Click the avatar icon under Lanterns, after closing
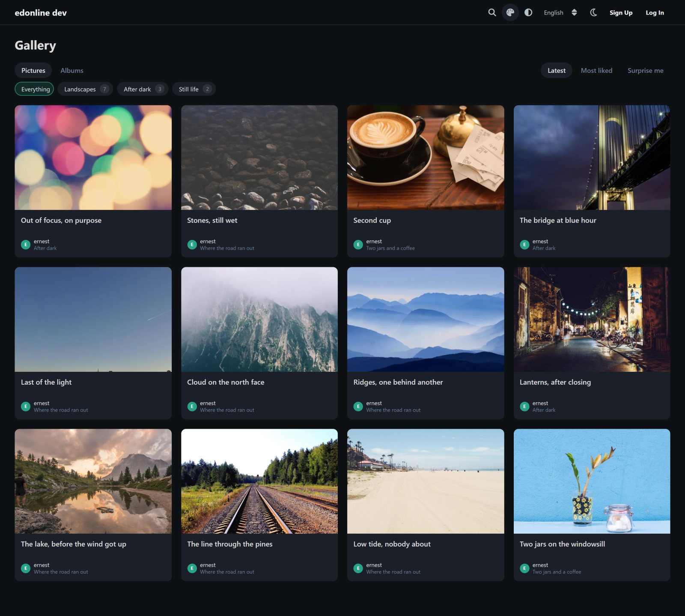Image resolution: width=685 pixels, height=616 pixels. [524, 407]
